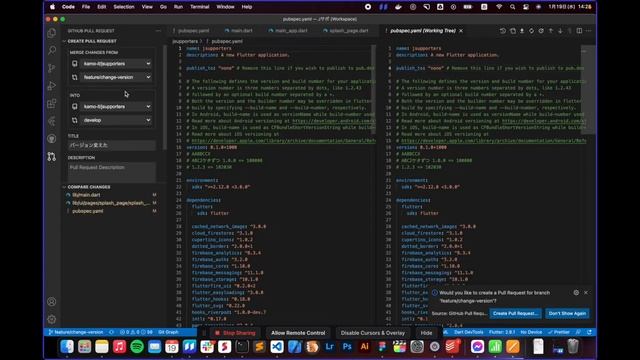Click the Pull Request Description text area
This screenshot has height=360, width=640.
coord(112,172)
